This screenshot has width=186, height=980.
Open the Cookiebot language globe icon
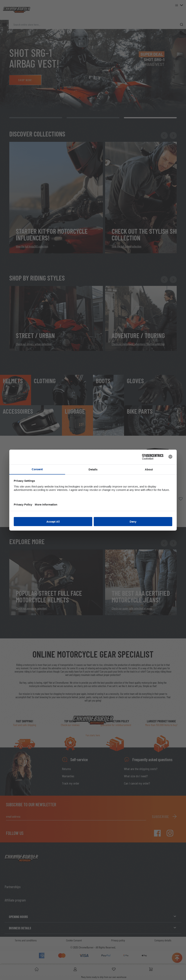pos(170,456)
